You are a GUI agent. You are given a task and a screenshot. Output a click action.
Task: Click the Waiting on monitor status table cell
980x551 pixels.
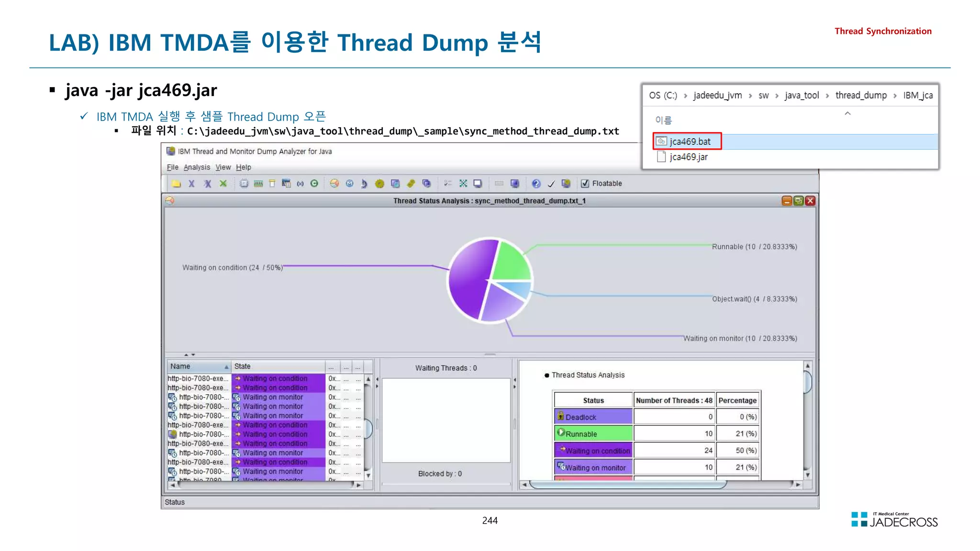(x=593, y=467)
